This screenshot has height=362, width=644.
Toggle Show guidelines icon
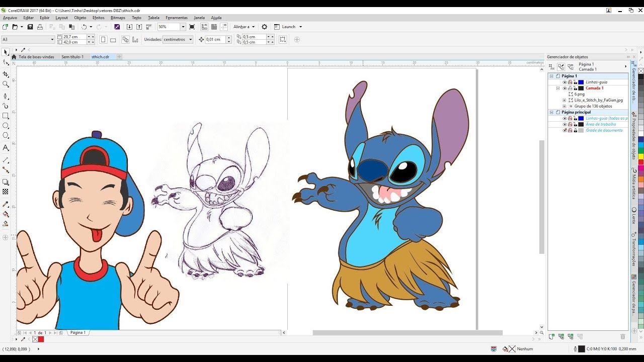(223, 27)
